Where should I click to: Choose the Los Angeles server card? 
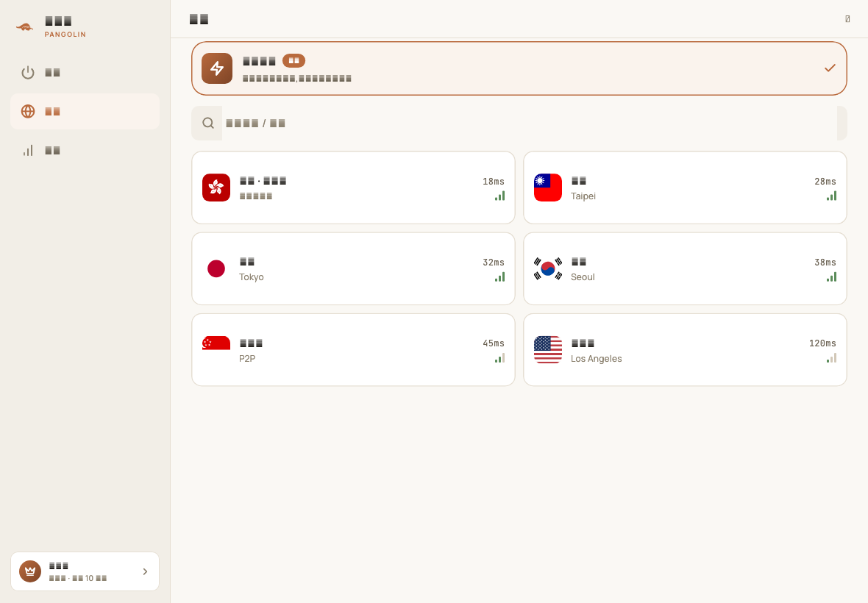(x=685, y=349)
